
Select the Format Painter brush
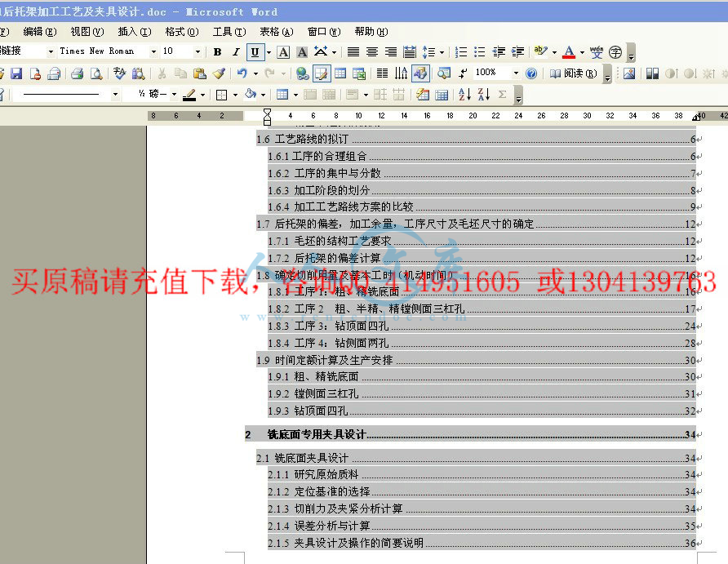tap(219, 73)
